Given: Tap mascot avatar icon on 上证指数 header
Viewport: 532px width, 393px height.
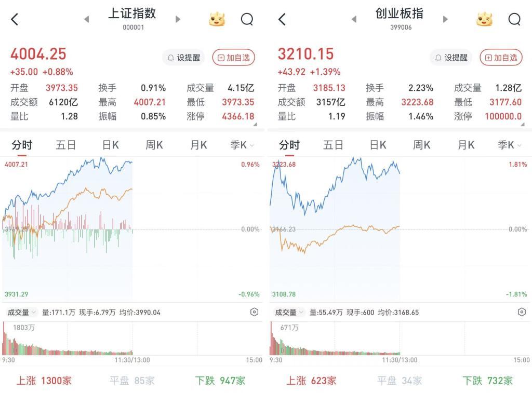Looking at the screenshot, I should pos(217,20).
